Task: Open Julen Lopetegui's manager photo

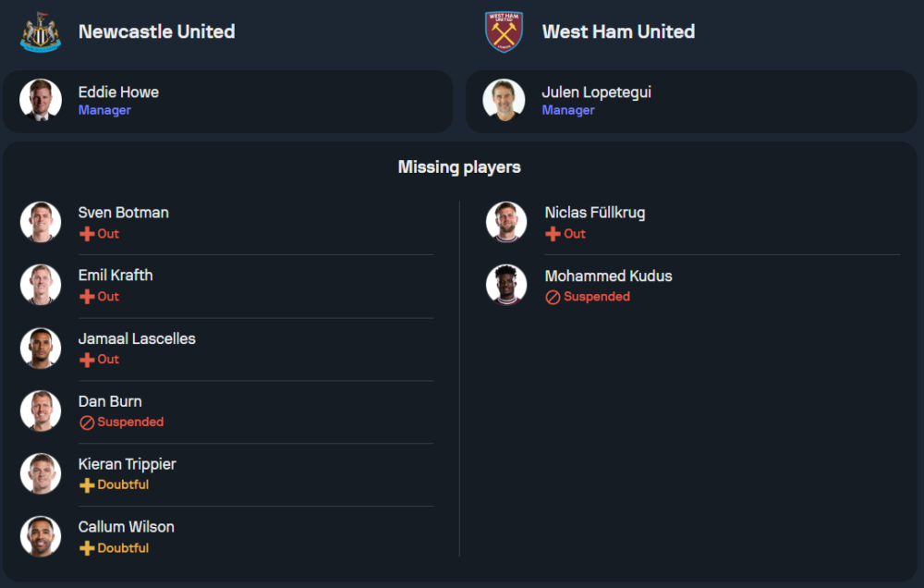Action: (504, 100)
